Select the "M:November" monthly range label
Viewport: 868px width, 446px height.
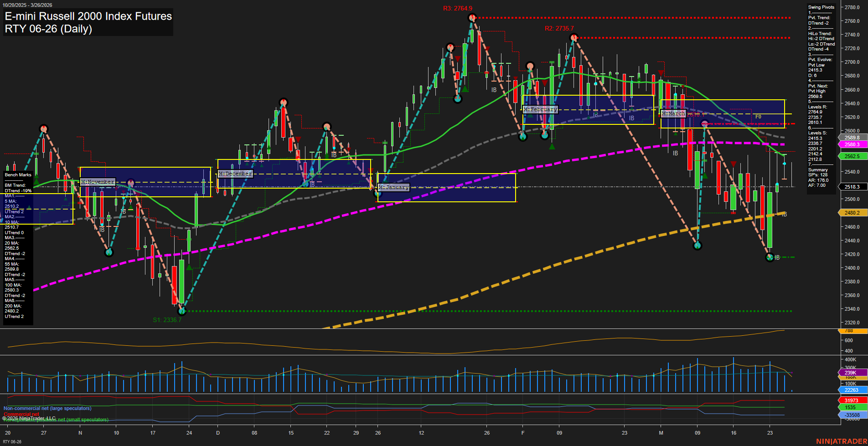(x=98, y=182)
